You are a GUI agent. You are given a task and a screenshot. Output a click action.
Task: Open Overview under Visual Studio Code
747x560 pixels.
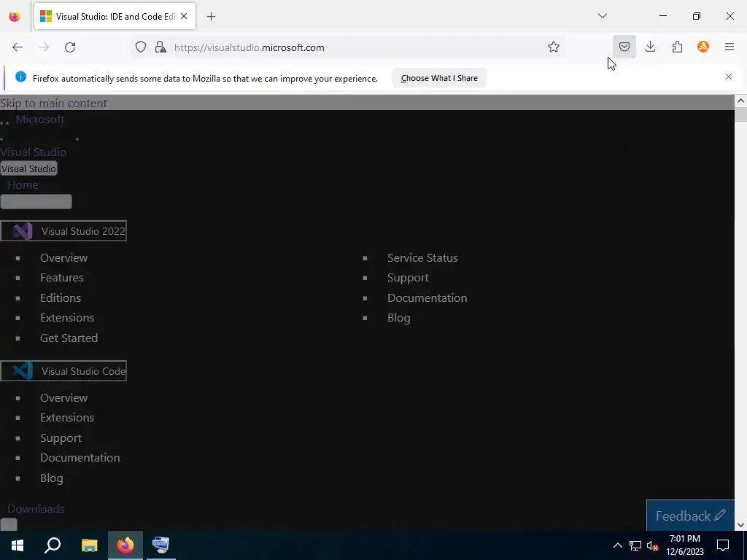point(64,397)
